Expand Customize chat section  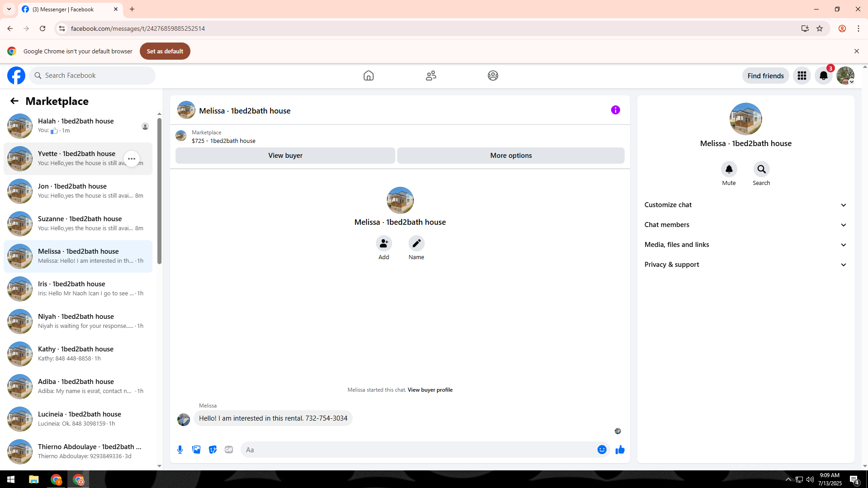click(x=745, y=205)
